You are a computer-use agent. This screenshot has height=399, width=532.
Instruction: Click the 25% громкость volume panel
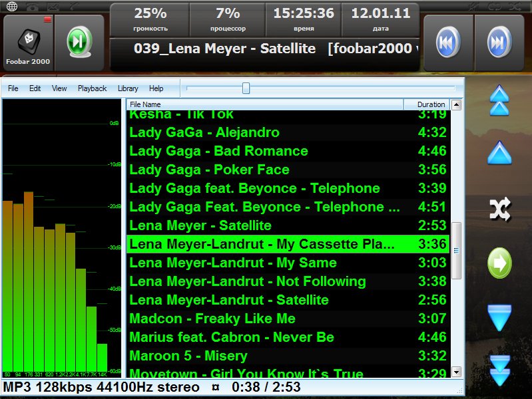[x=150, y=20]
